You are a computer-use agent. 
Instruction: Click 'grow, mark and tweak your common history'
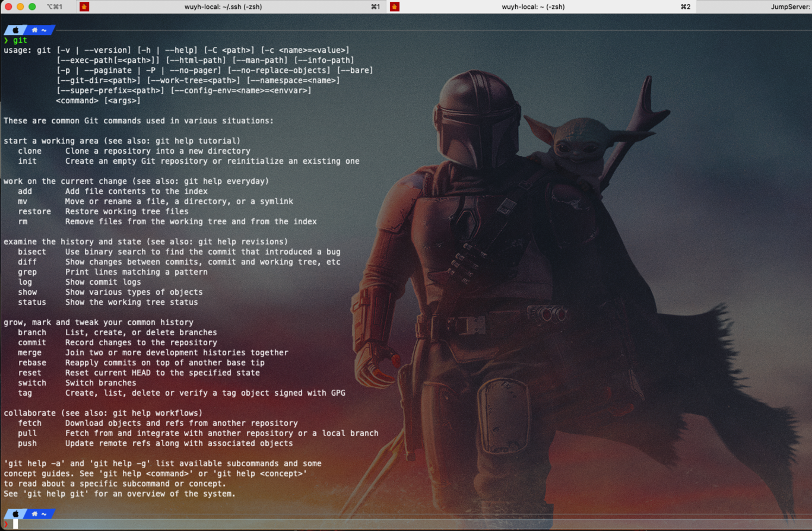click(x=99, y=323)
